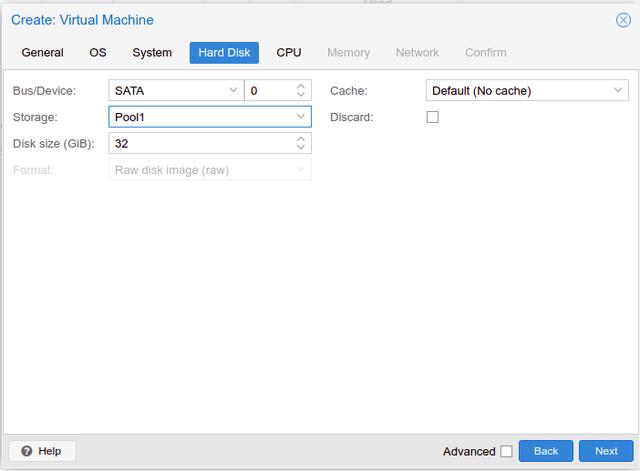
Task: Click the disabled Memory tab
Action: [348, 53]
